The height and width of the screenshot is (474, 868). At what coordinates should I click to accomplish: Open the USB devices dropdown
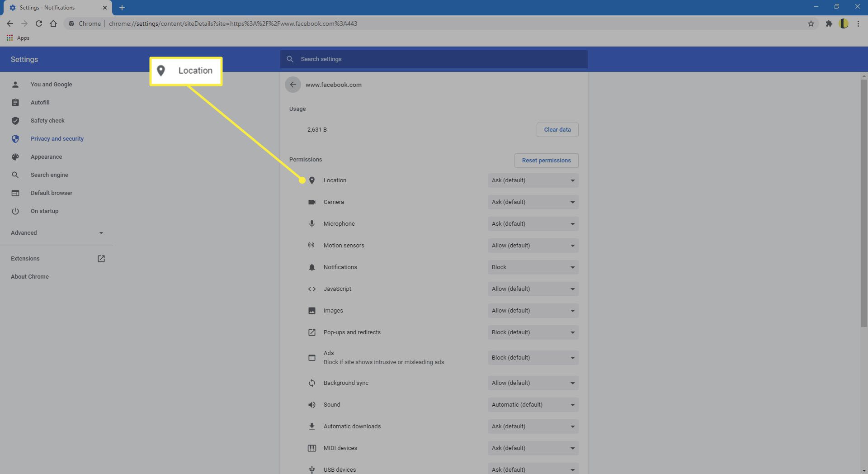pos(533,469)
